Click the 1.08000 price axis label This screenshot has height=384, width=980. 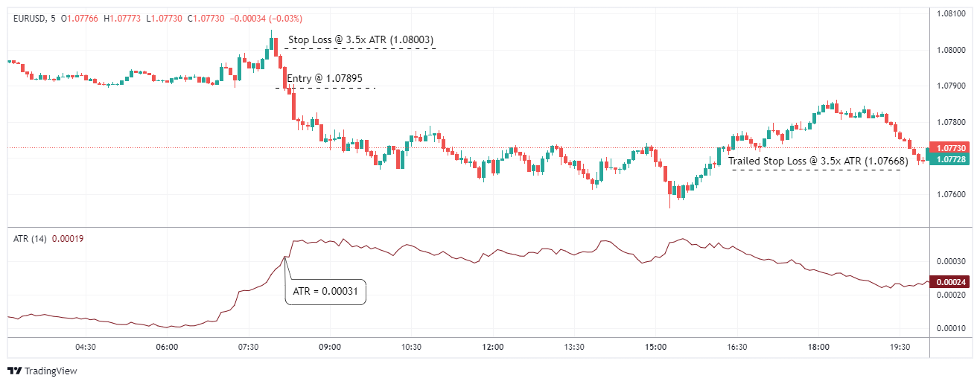952,50
